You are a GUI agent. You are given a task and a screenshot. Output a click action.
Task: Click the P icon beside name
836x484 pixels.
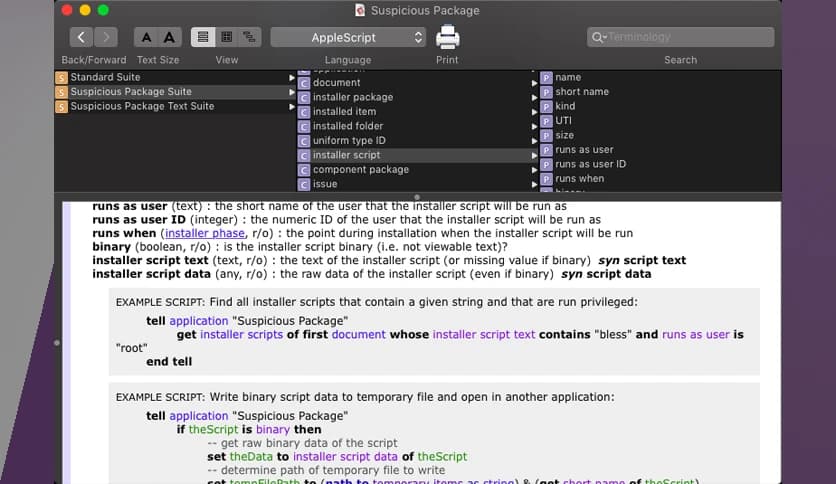(546, 78)
